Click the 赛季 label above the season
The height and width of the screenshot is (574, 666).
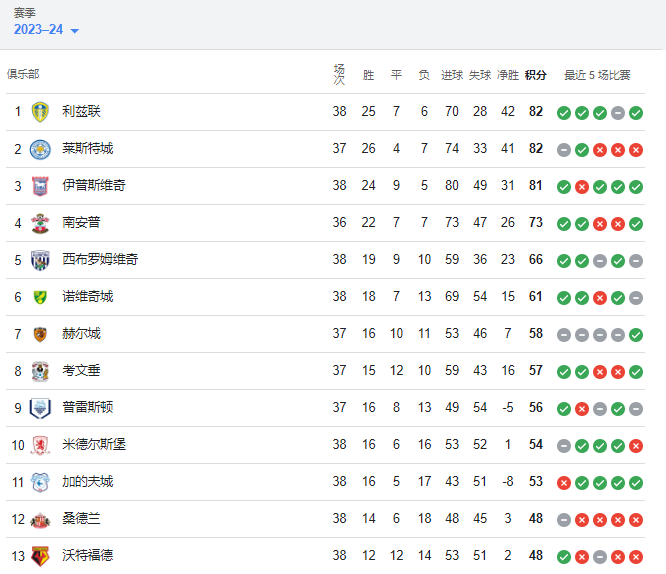[25, 13]
